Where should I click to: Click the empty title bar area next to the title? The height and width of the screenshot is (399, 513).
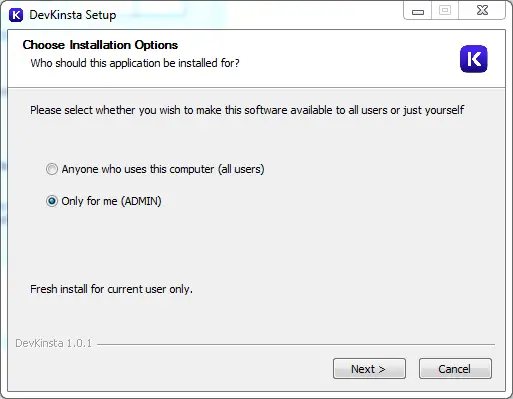260,15
